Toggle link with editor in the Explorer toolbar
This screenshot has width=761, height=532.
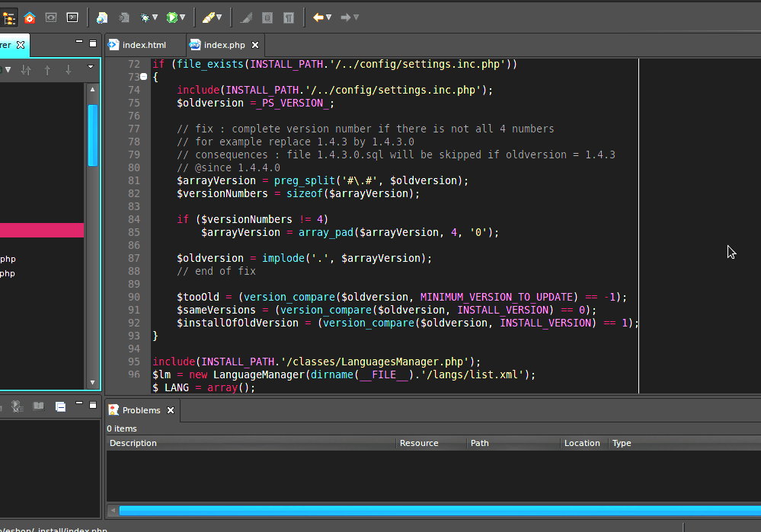click(26, 69)
